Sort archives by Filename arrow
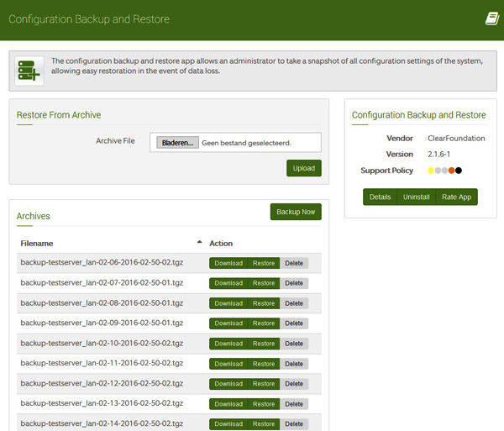Screen dimensions: 504x431 coord(199,242)
